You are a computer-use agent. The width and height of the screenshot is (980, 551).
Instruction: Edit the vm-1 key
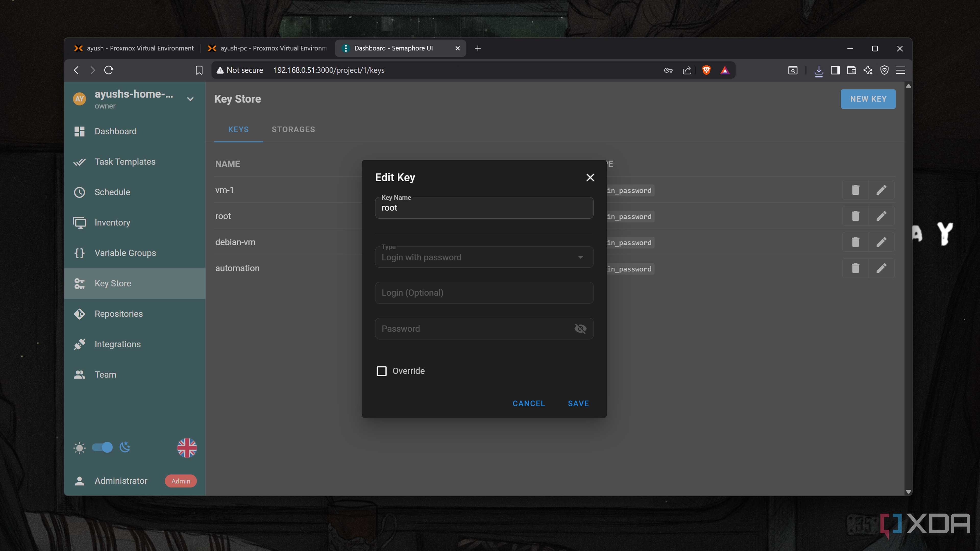(881, 190)
